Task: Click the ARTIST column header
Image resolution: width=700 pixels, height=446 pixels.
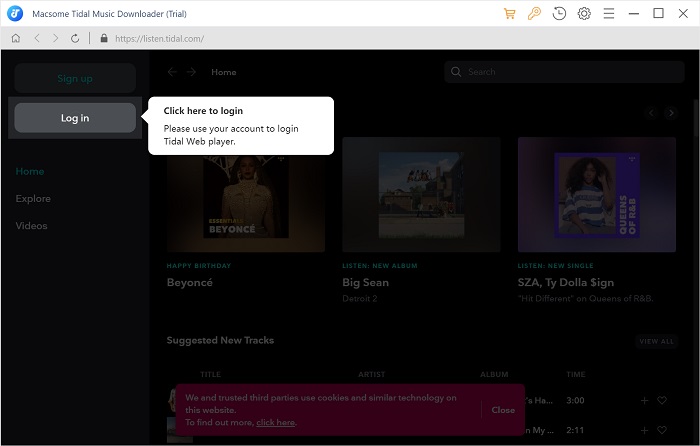Action: pos(371,375)
